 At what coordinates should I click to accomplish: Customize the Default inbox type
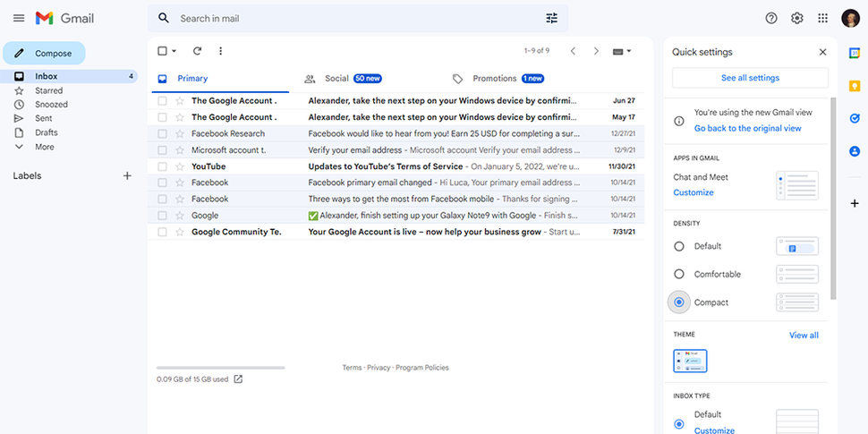pos(714,430)
